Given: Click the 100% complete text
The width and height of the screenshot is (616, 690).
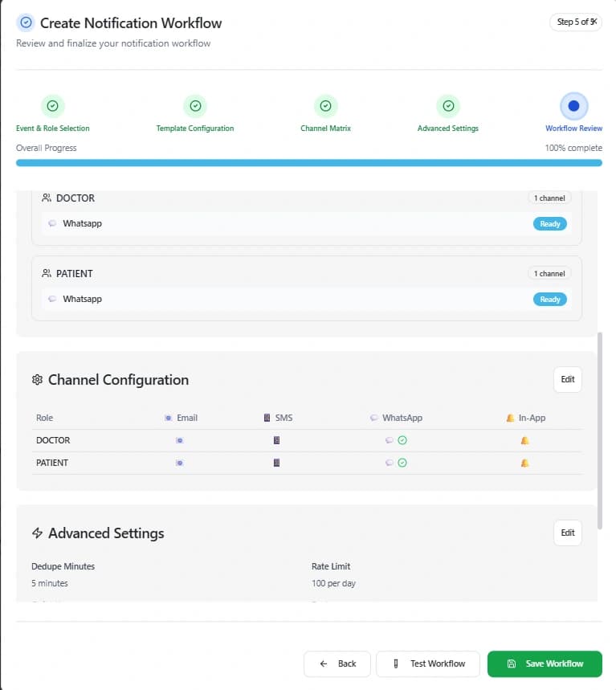Looking at the screenshot, I should tap(573, 148).
